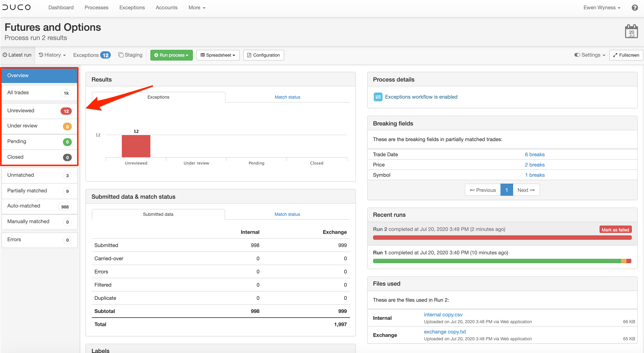Image resolution: width=644 pixels, height=353 pixels.
Task: Open All trades in sidebar
Action: (40, 93)
